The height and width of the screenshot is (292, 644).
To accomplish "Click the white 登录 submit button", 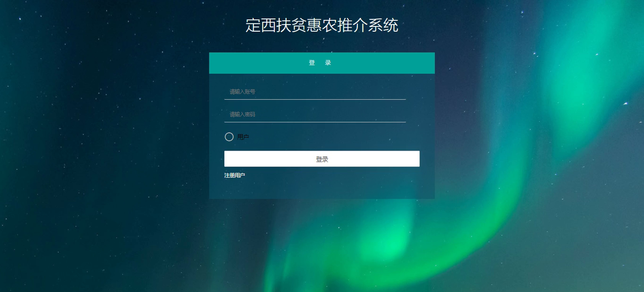I will coord(322,159).
